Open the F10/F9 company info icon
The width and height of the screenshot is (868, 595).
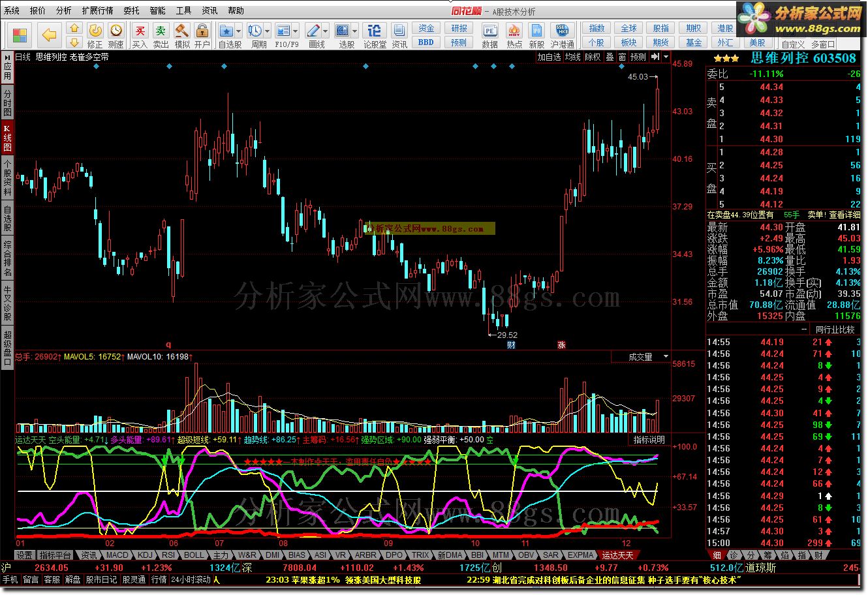(x=283, y=31)
